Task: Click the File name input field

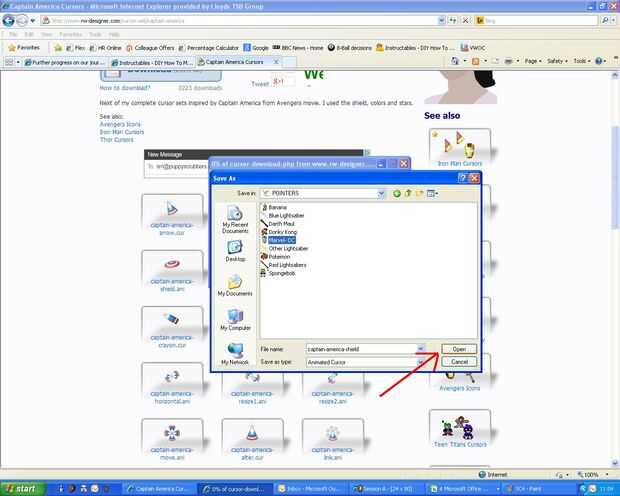Action: pos(361,349)
